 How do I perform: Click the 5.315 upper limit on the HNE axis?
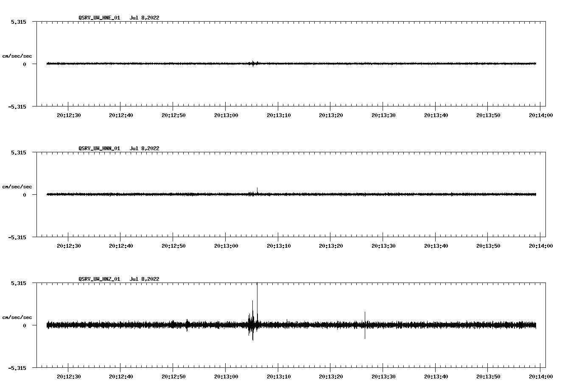(x=18, y=22)
